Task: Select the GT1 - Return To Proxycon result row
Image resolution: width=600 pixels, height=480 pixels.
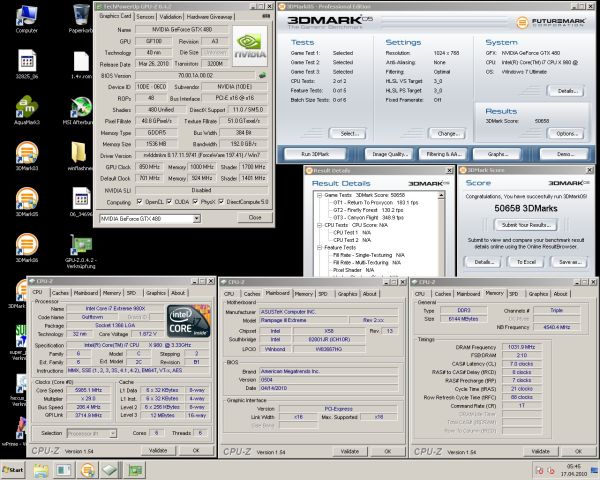Action: tap(376, 202)
